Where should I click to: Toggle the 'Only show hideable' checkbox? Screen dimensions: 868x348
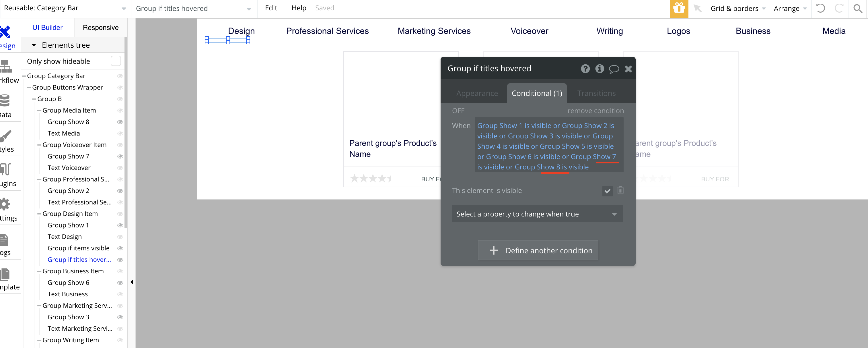(x=116, y=61)
